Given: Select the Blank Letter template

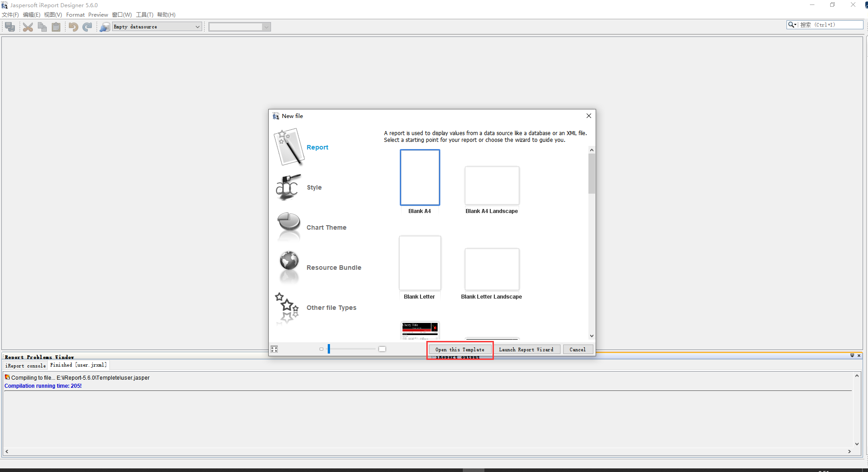Looking at the screenshot, I should 419,263.
